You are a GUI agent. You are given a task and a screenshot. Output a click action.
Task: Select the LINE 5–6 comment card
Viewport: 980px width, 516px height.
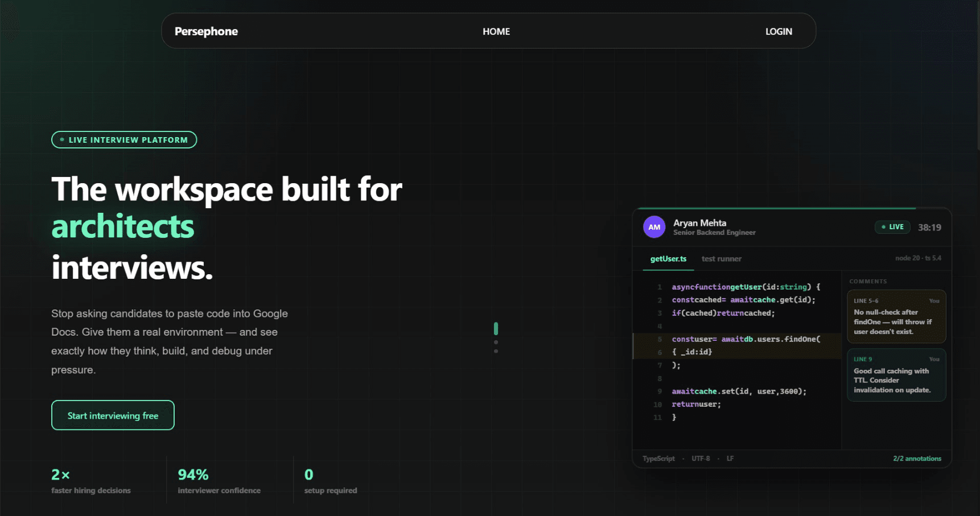click(x=896, y=317)
